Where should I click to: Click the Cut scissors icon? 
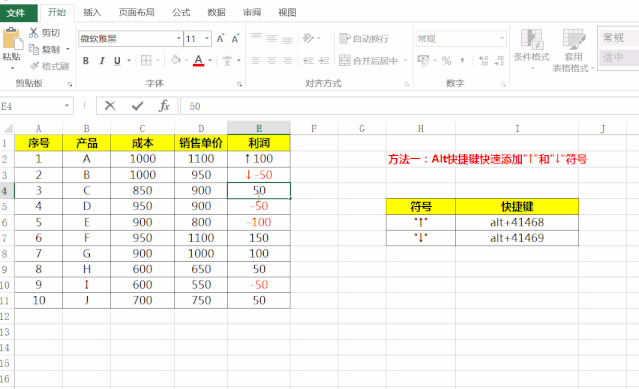33,33
